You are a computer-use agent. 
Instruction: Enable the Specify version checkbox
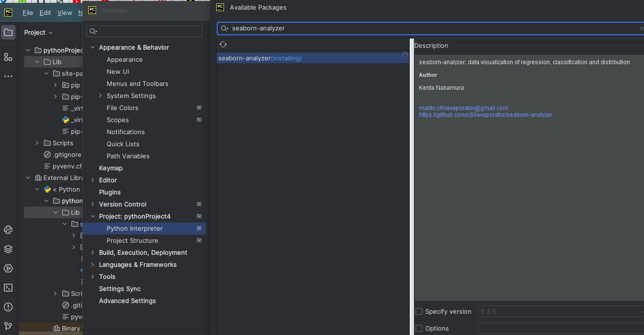(419, 312)
